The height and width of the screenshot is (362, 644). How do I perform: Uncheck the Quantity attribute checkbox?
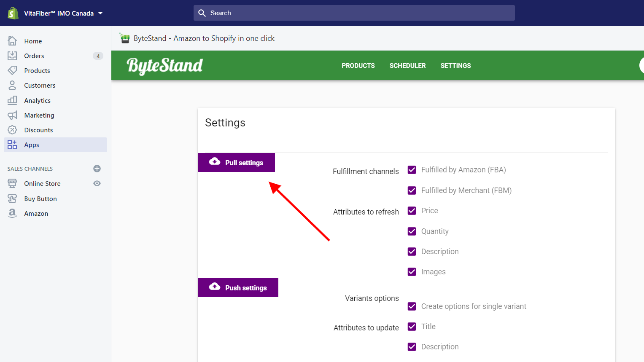(412, 231)
